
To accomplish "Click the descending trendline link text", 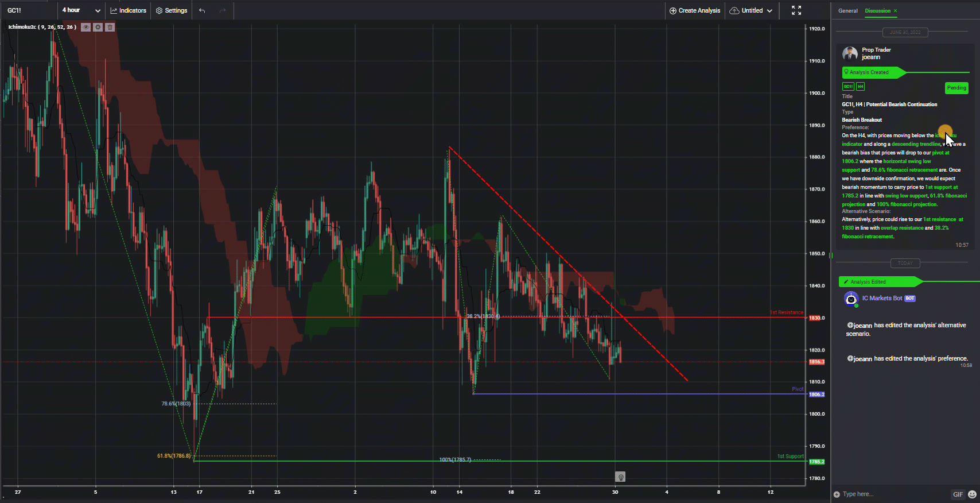I will coord(916,144).
